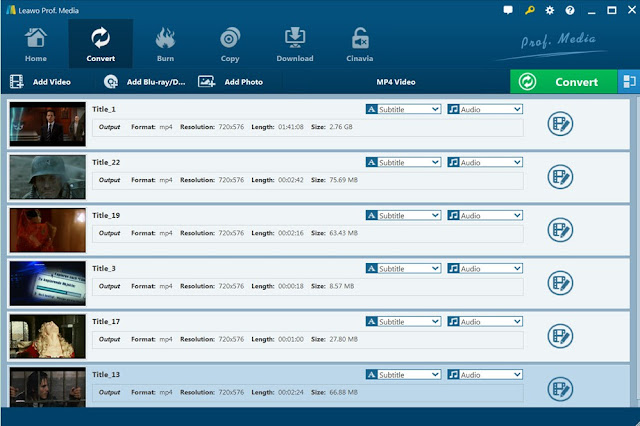The height and width of the screenshot is (426, 640).
Task: Edit Title_19 video with edit icon
Action: 560,230
